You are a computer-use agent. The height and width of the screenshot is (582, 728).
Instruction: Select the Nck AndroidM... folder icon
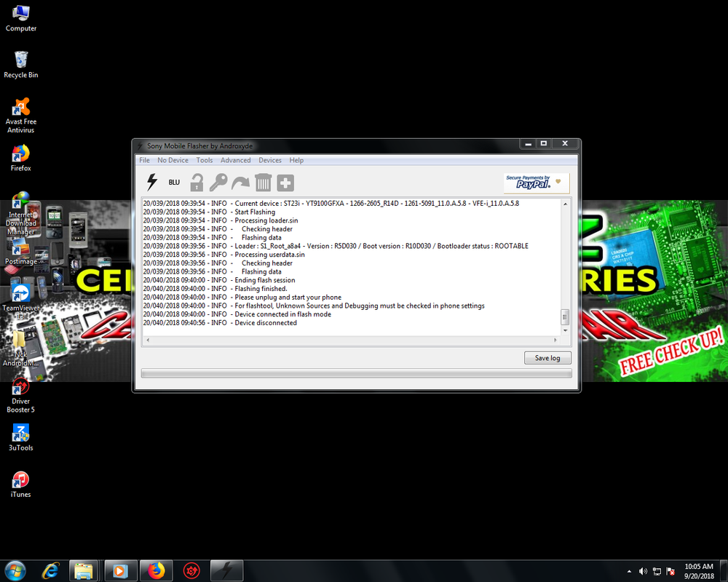click(21, 348)
